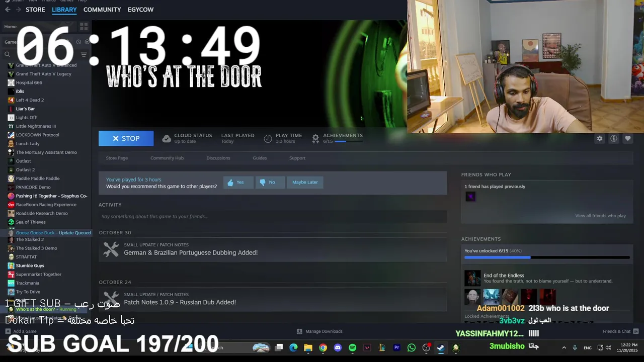Click the achievements progress bar in sidebar
The height and width of the screenshot is (362, 644).
pyautogui.click(x=547, y=257)
